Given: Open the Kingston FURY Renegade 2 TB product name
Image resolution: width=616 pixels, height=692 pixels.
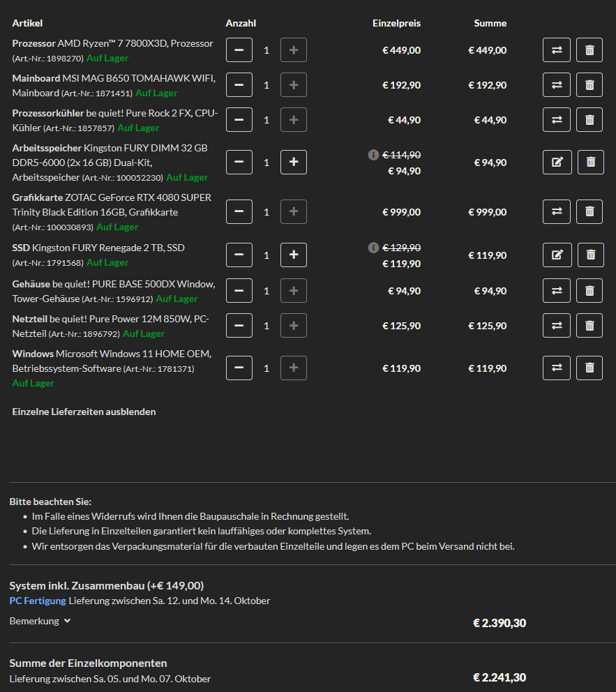Looking at the screenshot, I should pos(109,248).
